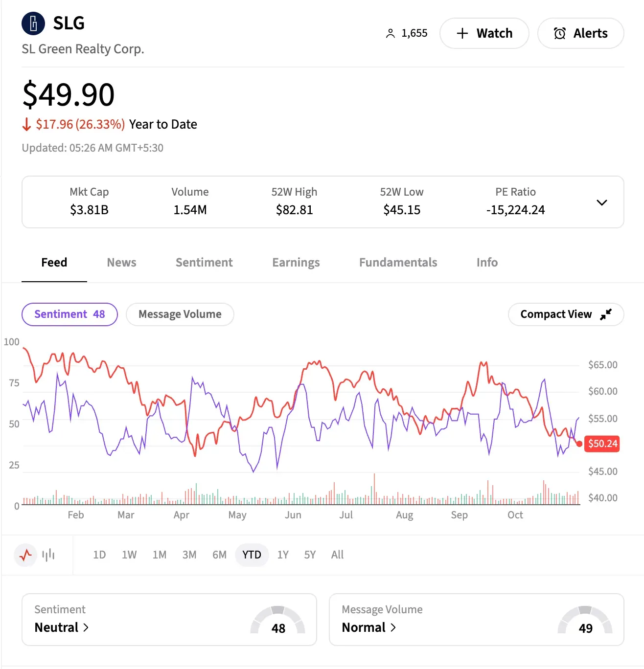Click the $50.24 price marker label
This screenshot has width=644, height=669.
[602, 444]
